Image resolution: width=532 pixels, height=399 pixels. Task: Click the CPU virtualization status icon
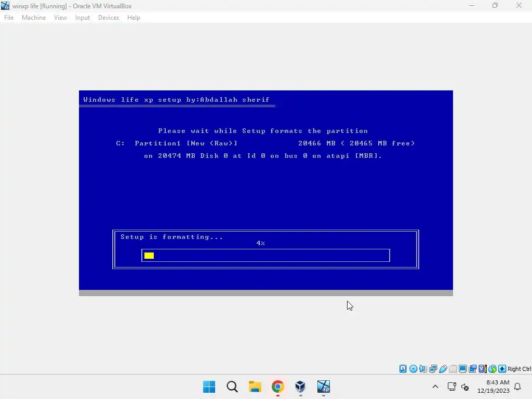point(483,369)
